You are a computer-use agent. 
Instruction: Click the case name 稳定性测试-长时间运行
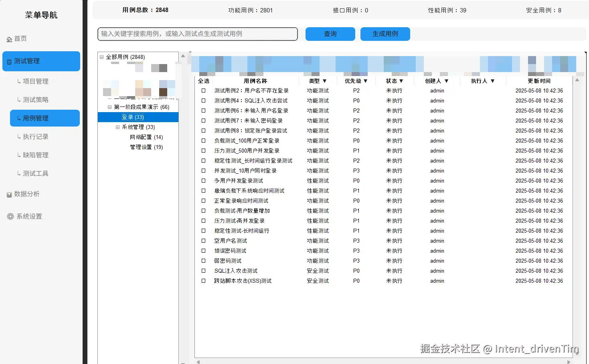pos(241,231)
